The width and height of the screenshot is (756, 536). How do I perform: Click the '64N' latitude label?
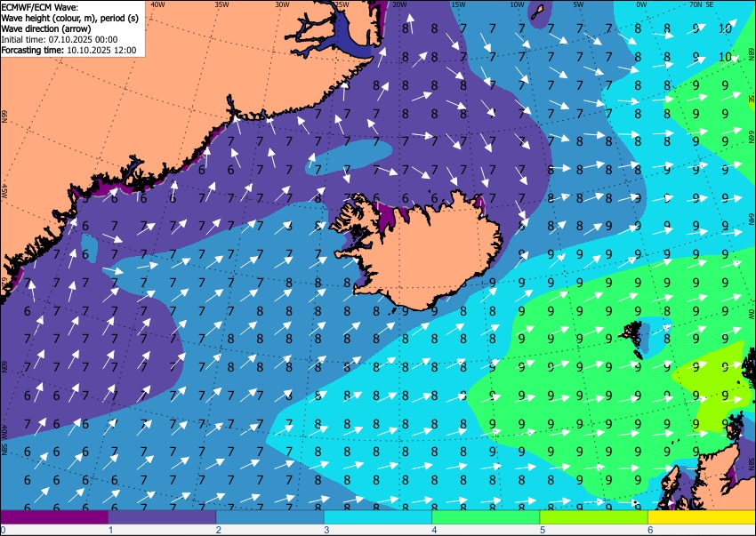(x=752, y=219)
